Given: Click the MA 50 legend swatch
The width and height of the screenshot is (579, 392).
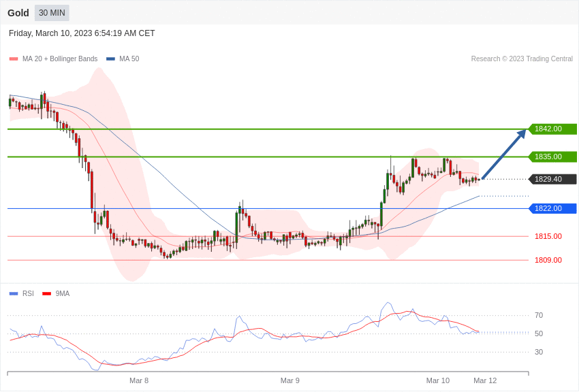Looking at the screenshot, I should pyautogui.click(x=110, y=59).
